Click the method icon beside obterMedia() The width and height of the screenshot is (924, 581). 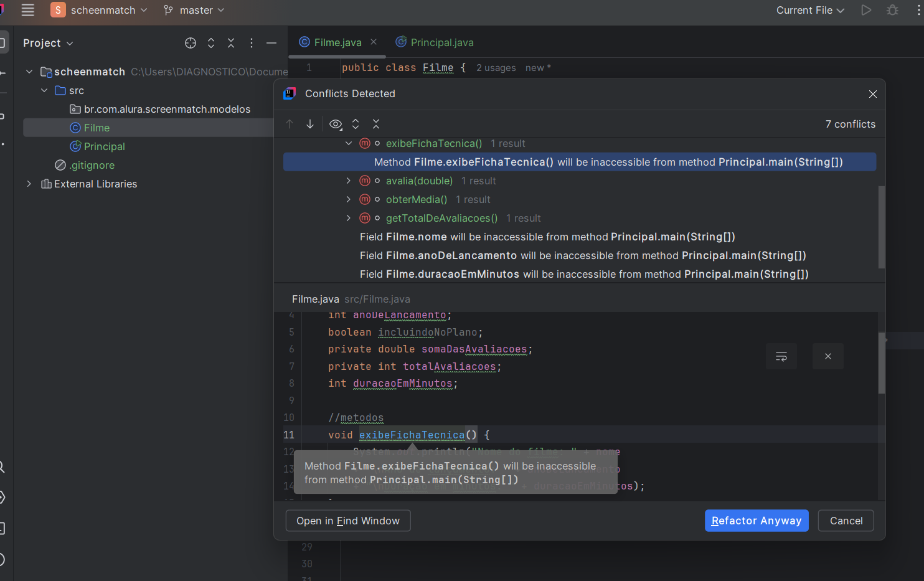pyautogui.click(x=365, y=199)
